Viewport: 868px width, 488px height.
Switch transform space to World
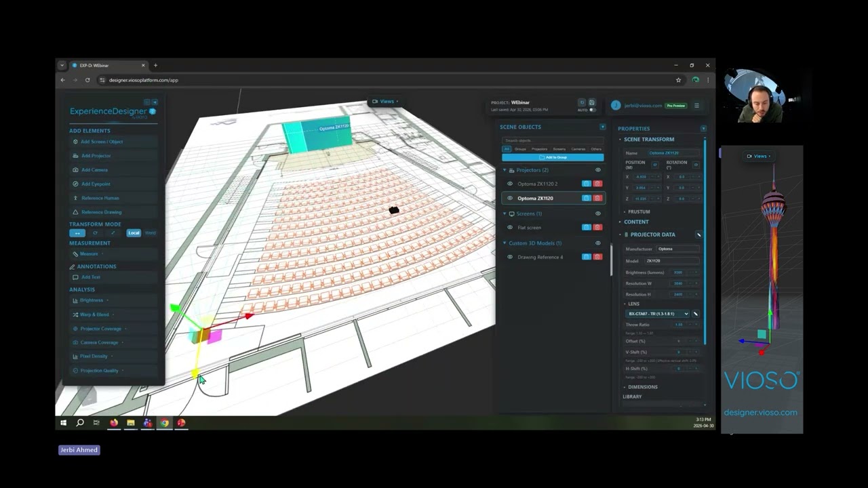pos(150,233)
